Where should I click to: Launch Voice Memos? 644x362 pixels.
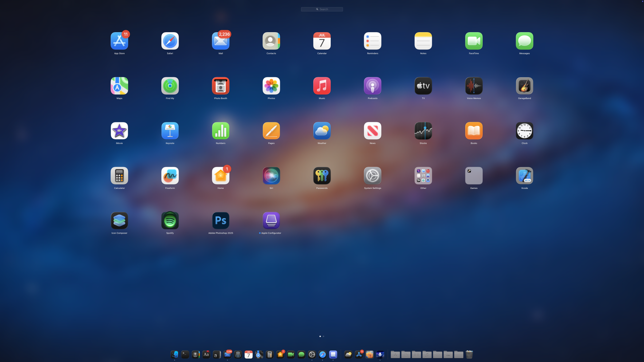coord(474,86)
